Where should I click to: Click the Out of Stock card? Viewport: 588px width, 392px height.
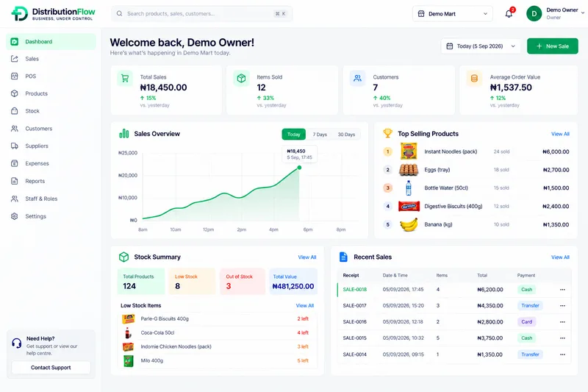coord(243,282)
